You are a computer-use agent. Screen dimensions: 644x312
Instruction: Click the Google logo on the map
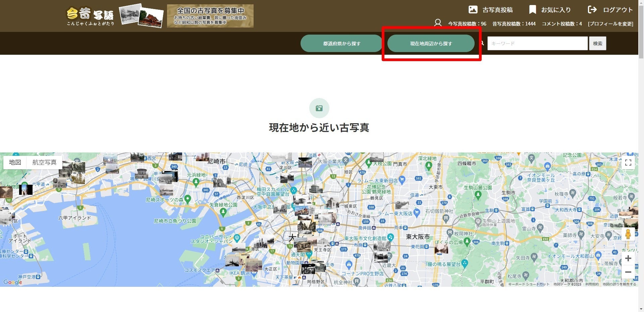pos(13,282)
